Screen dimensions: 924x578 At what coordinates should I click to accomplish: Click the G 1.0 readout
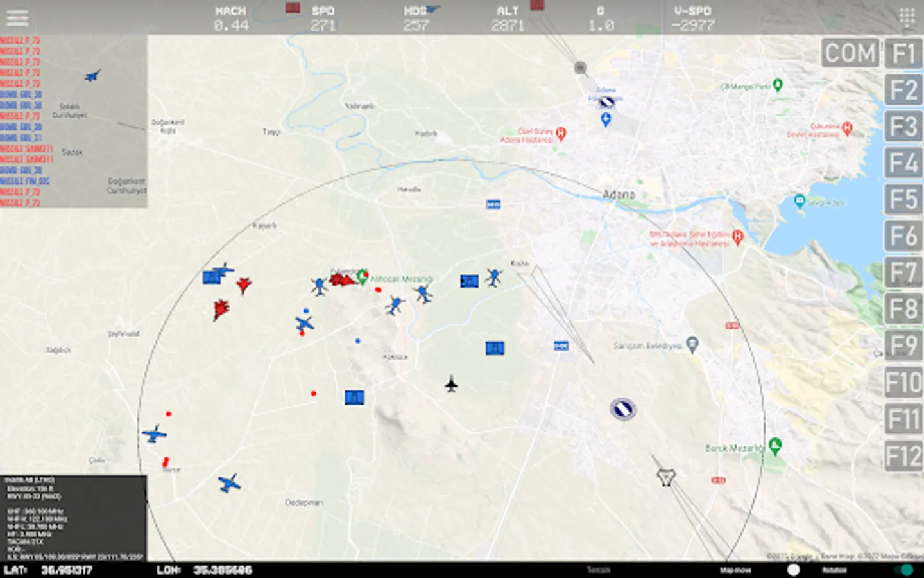(x=601, y=19)
